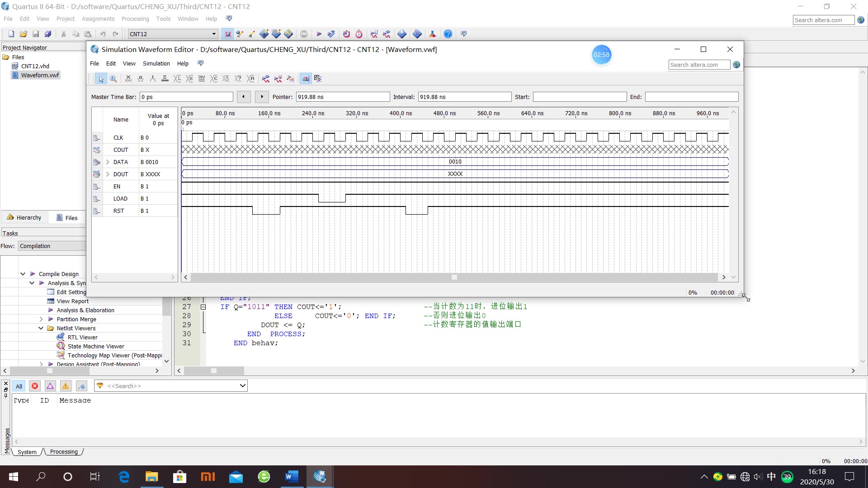868x488 pixels.
Task: Click the Random Values (XR) icon
Action: [x=251, y=79]
